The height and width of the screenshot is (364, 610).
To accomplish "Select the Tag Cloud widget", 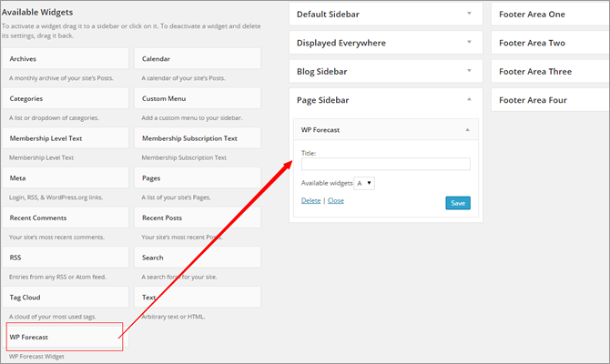I will click(66, 297).
